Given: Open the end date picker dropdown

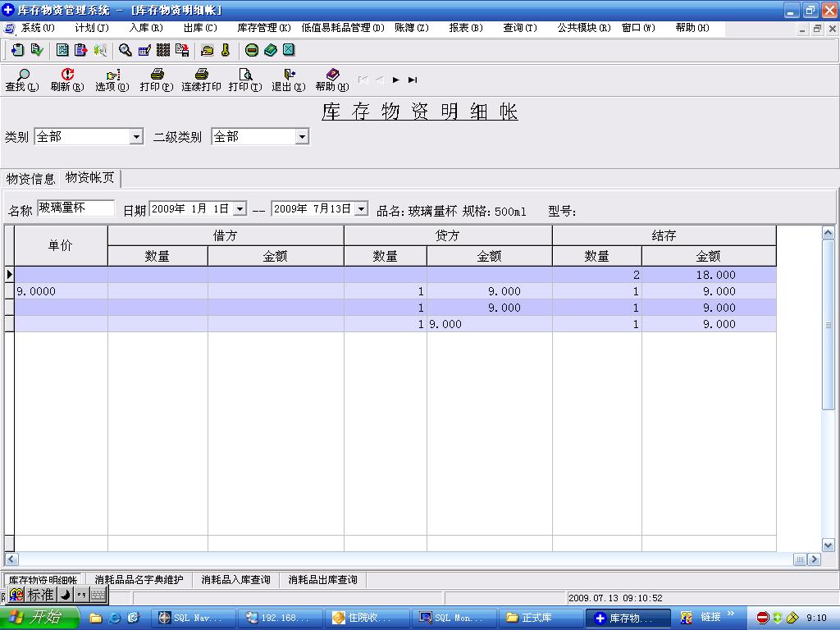Looking at the screenshot, I should (361, 209).
